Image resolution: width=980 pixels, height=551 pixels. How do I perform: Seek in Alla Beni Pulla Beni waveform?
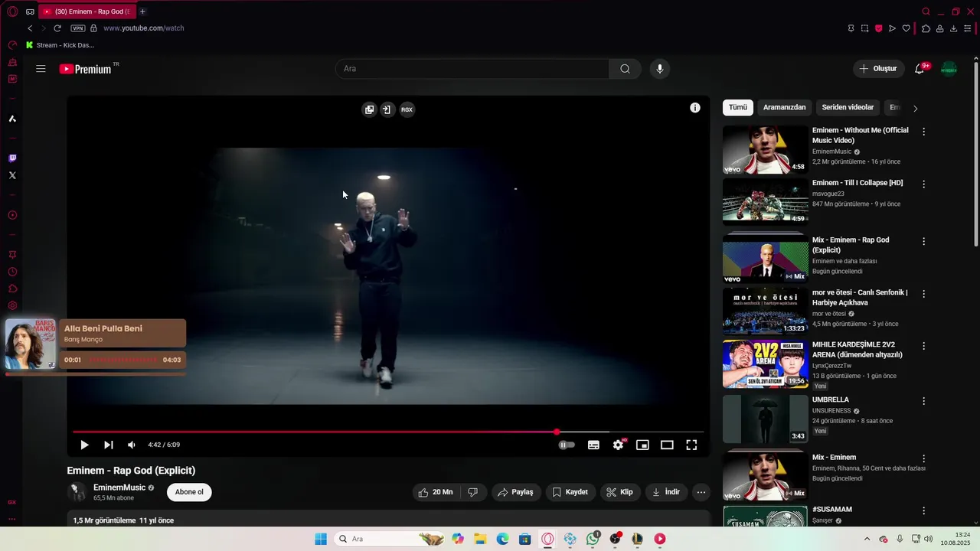[122, 360]
